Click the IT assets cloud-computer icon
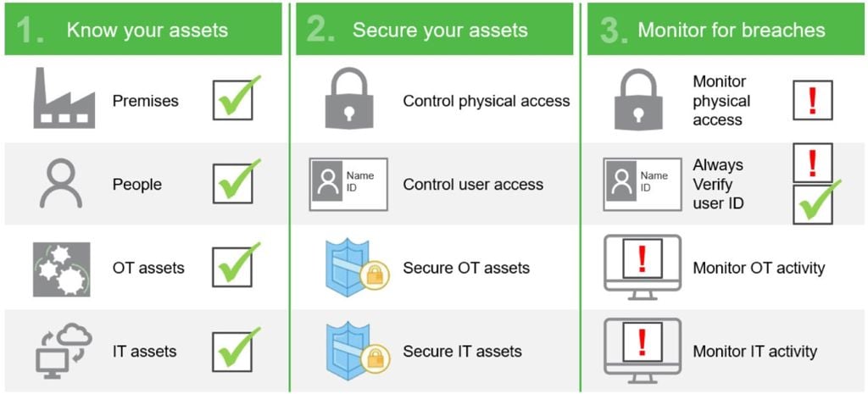The width and height of the screenshot is (868, 394). click(64, 351)
